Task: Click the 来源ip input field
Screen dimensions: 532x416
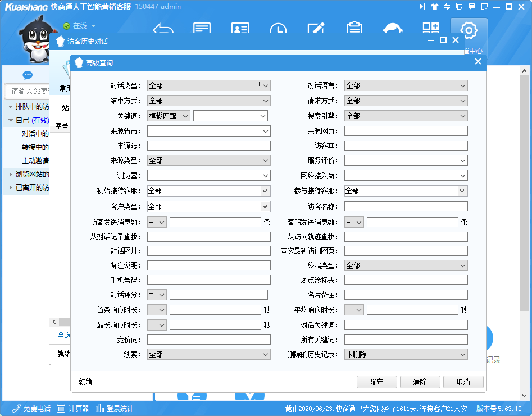Action: tap(208, 146)
